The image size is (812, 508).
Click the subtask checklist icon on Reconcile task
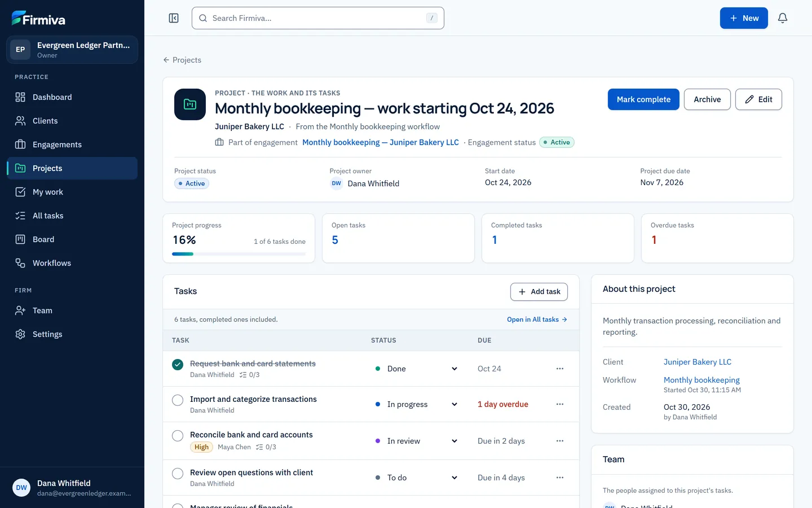click(x=259, y=447)
